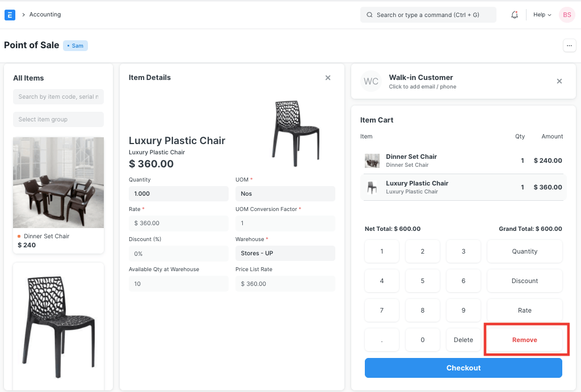The height and width of the screenshot is (392, 581).
Task: Close the Item Details panel
Action: pyautogui.click(x=327, y=77)
